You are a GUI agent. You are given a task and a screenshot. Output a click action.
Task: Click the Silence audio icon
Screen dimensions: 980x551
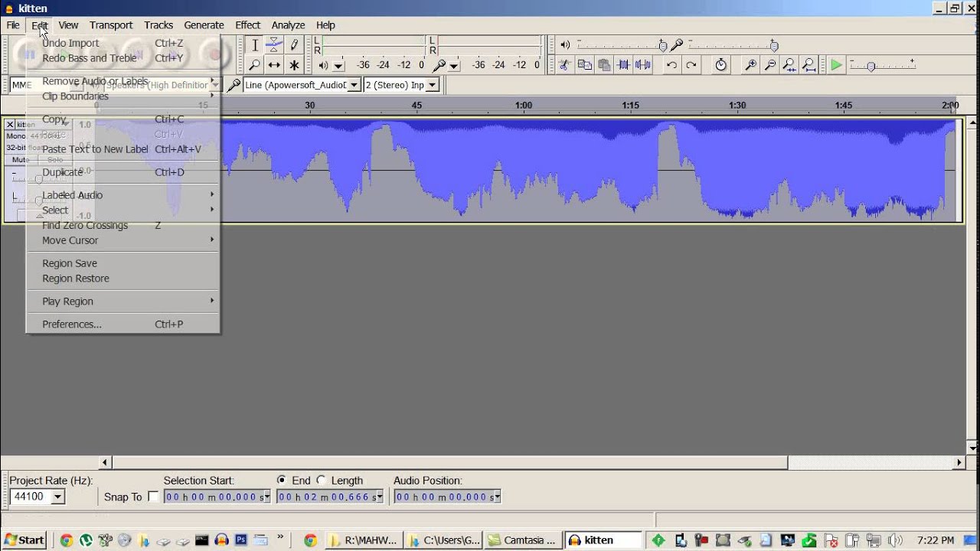pos(644,65)
